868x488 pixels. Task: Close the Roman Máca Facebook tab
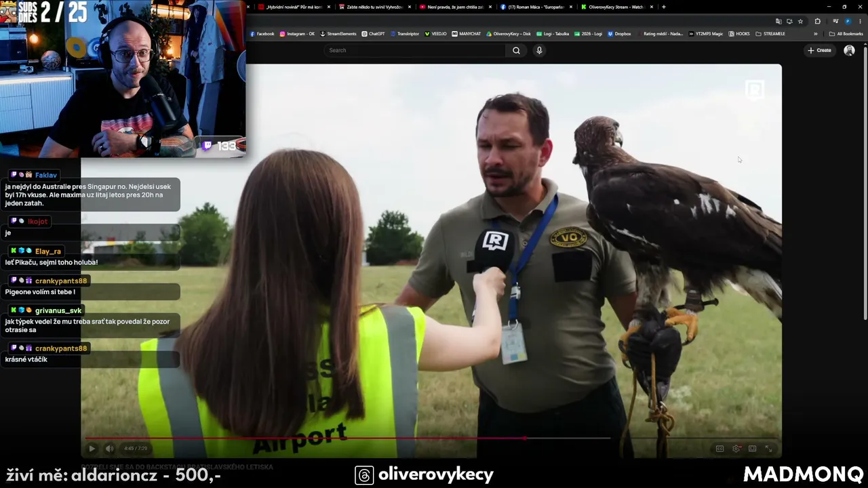click(571, 7)
